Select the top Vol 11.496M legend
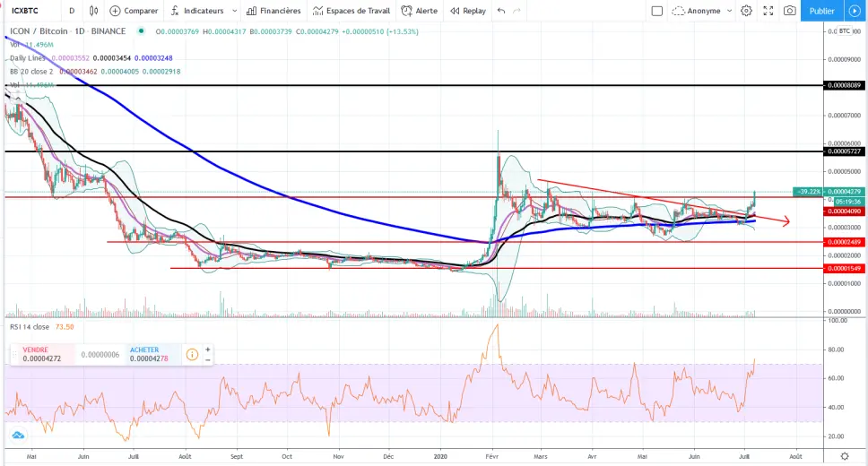Screen dimensions: 868x466 coord(31,44)
